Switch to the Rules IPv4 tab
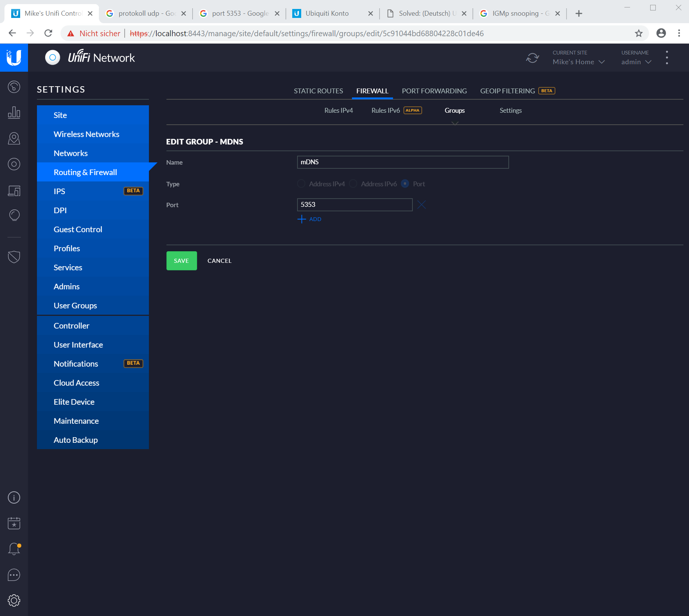Screen dimensions: 689x616 click(x=338, y=111)
